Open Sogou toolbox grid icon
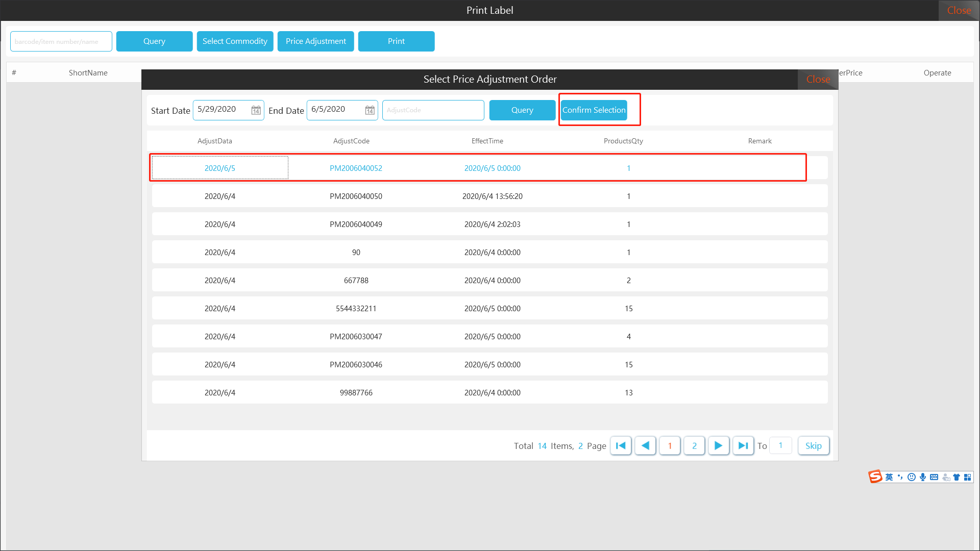Viewport: 980px width, 551px height. click(x=967, y=477)
